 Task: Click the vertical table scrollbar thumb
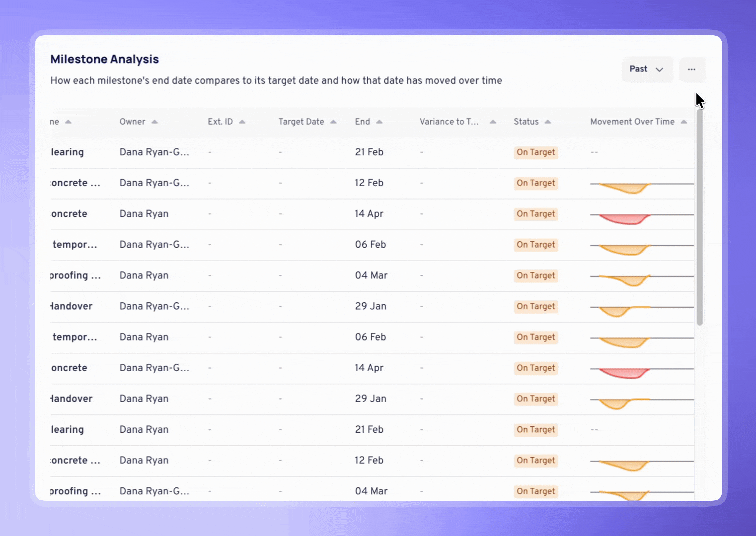point(700,217)
